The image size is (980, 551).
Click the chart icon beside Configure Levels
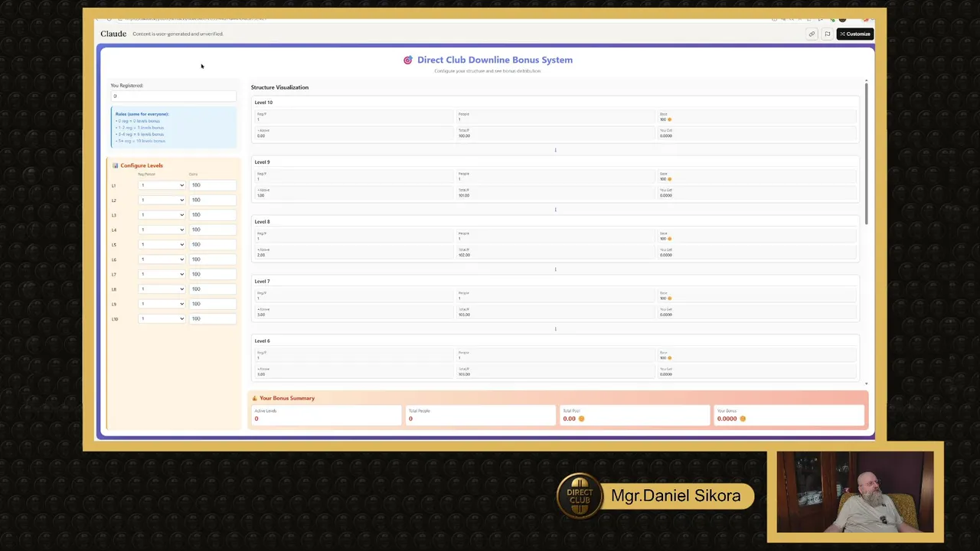coord(115,165)
